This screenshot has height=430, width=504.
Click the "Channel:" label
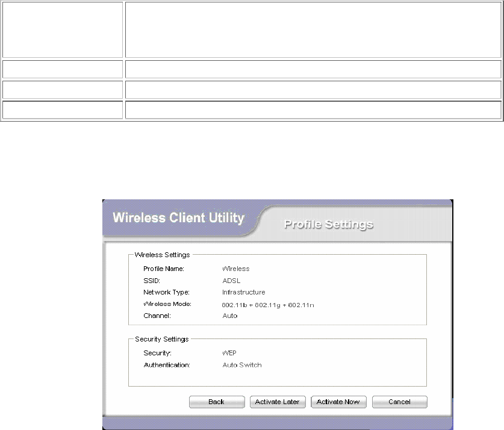tap(157, 316)
